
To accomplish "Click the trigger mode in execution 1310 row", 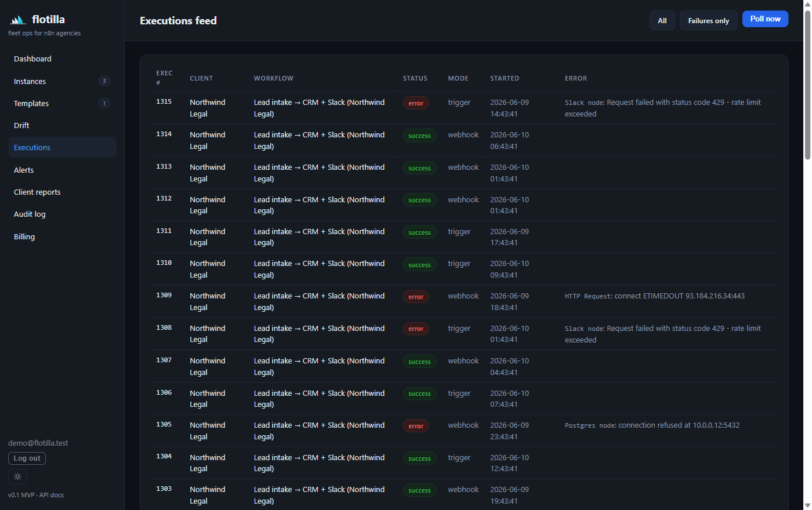I will 459,264.
